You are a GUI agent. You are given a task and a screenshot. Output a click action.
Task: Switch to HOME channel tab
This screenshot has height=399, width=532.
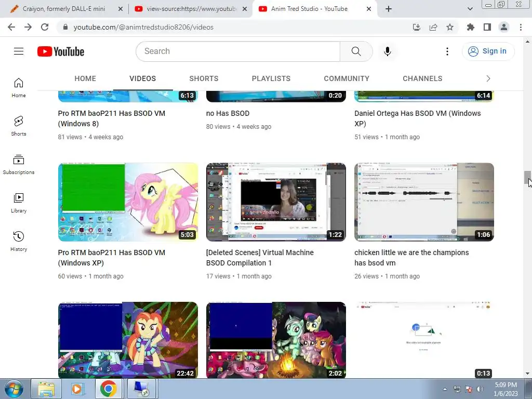(85, 78)
